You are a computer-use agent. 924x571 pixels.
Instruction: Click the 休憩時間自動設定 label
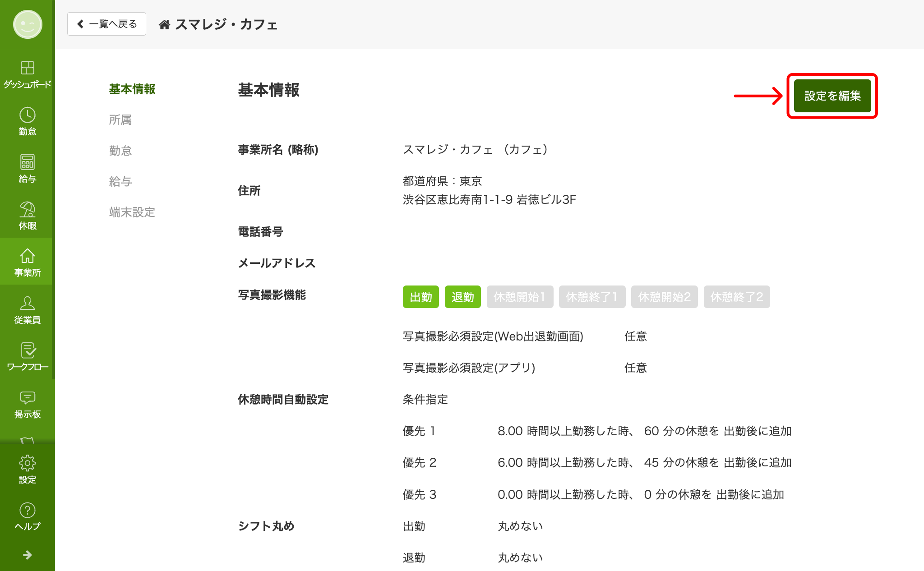[x=283, y=399]
